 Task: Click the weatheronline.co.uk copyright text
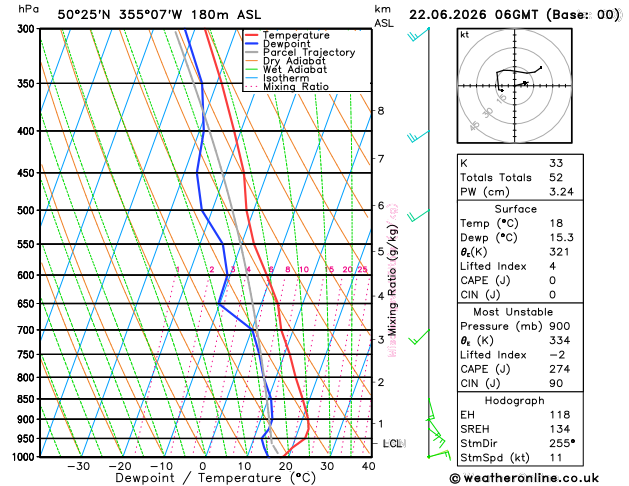click(524, 478)
